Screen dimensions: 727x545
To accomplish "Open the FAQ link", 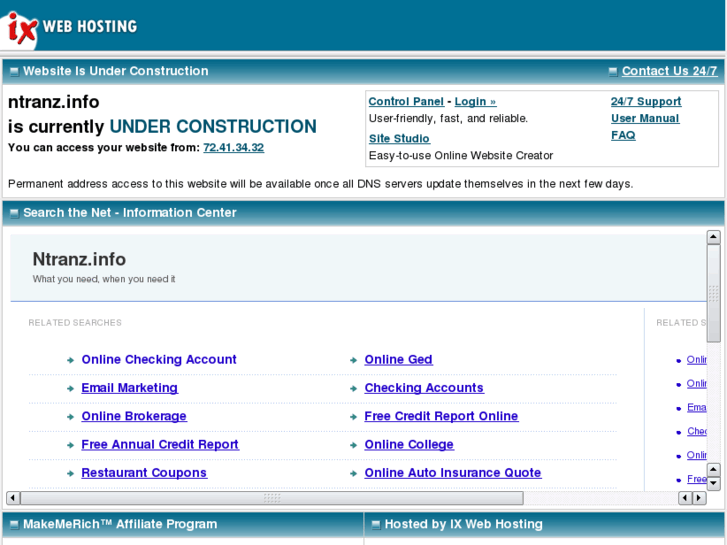I will coord(623,135).
